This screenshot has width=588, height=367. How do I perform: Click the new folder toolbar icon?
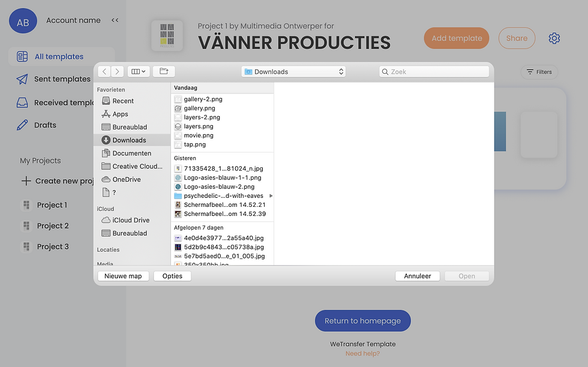coord(164,71)
